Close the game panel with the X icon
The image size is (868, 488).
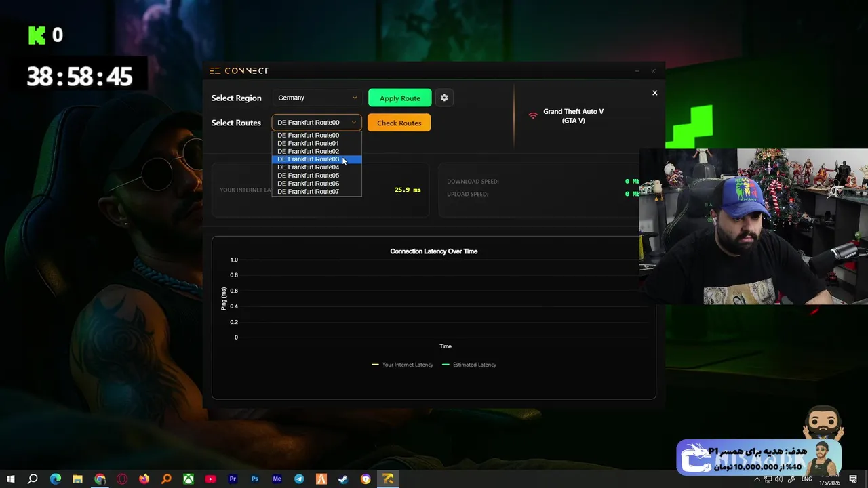pos(654,93)
